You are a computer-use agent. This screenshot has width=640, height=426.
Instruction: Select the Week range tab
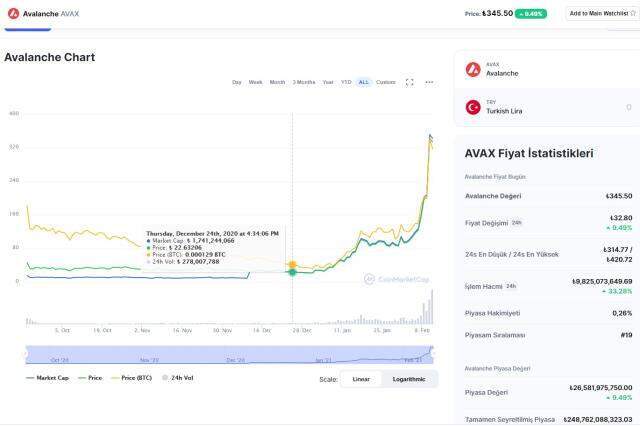256,82
